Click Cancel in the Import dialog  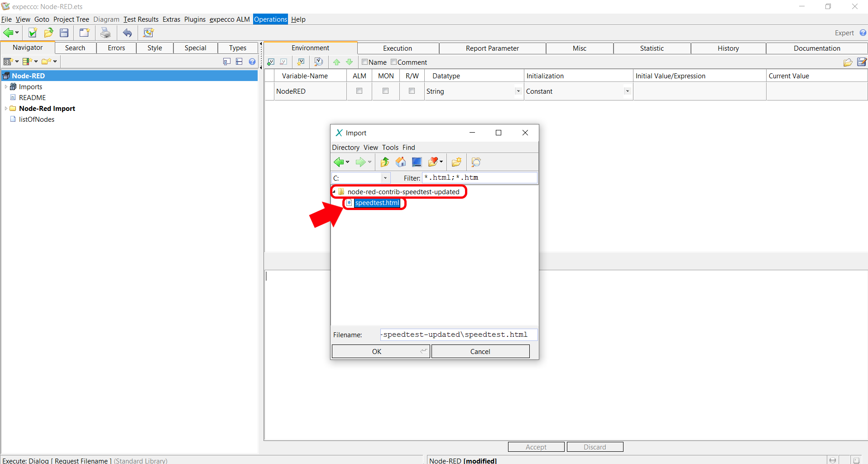coord(480,351)
